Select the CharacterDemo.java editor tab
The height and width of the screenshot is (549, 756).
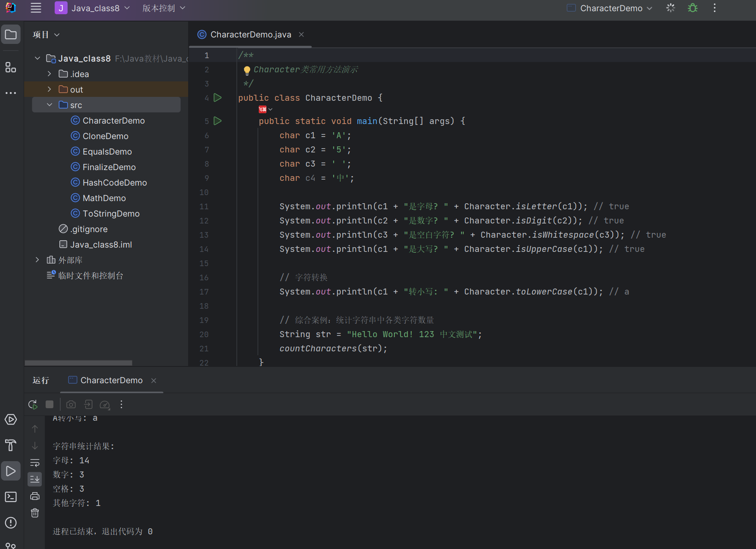pos(250,34)
